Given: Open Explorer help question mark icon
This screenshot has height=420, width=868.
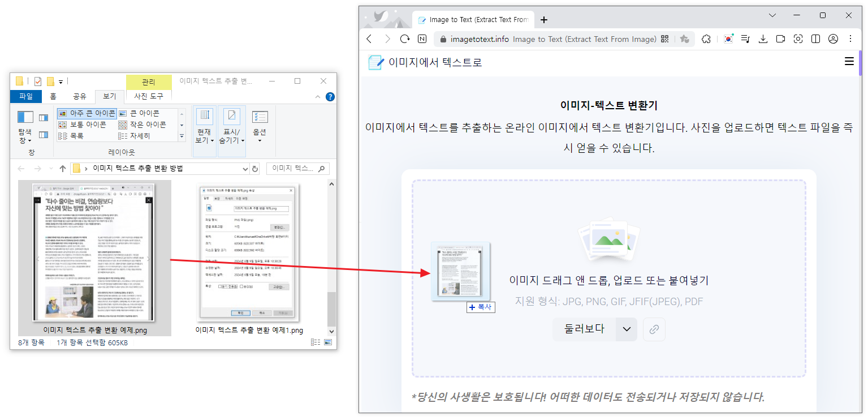Looking at the screenshot, I should [x=330, y=97].
